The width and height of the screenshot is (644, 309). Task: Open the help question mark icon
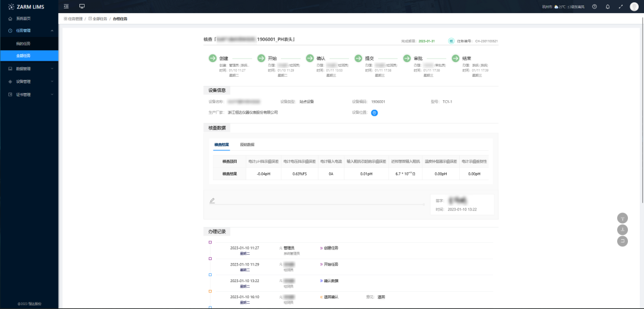(595, 7)
